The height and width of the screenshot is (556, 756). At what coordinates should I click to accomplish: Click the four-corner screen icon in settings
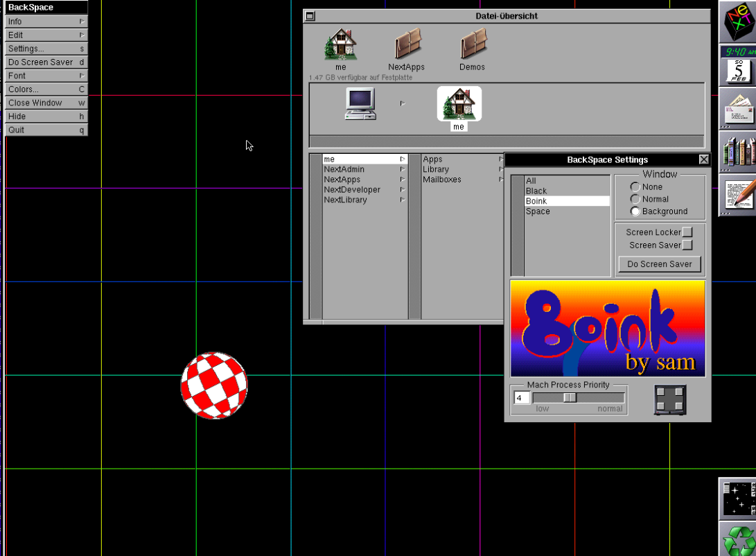(x=670, y=400)
